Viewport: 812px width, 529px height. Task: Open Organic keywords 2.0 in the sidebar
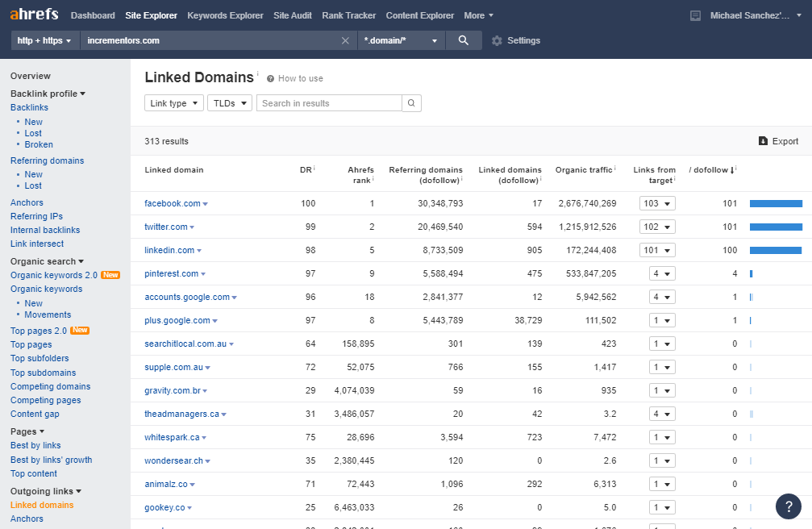pyautogui.click(x=54, y=275)
